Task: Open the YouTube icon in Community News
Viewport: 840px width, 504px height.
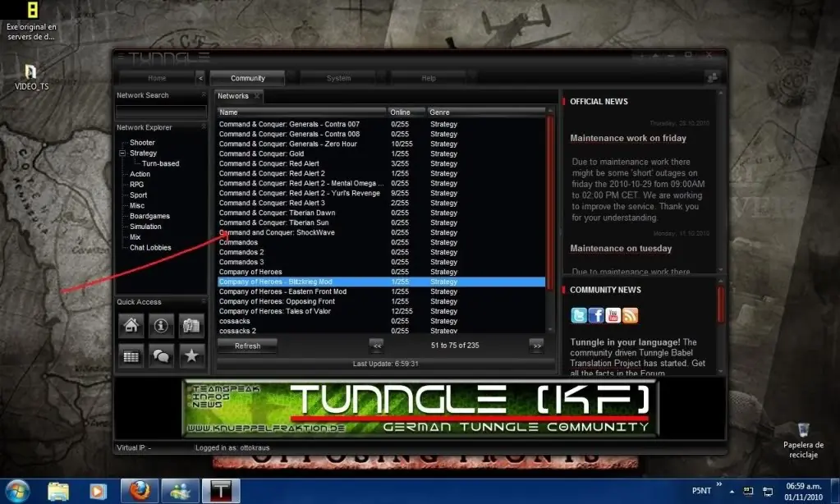Action: (x=613, y=315)
